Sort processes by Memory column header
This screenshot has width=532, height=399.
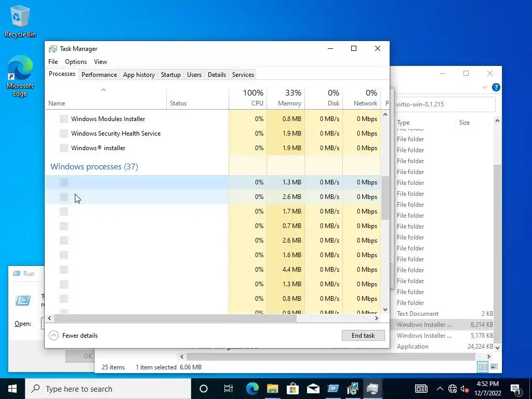point(286,98)
